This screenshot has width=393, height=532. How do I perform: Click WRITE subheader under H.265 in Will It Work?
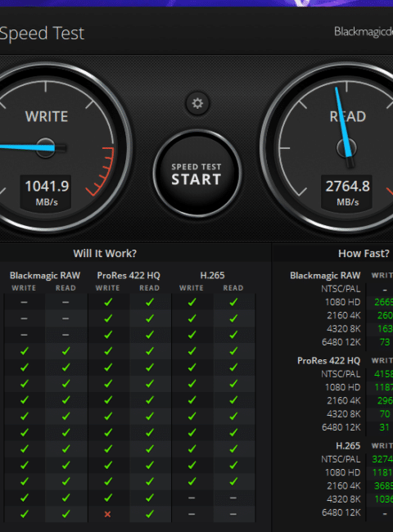192,288
